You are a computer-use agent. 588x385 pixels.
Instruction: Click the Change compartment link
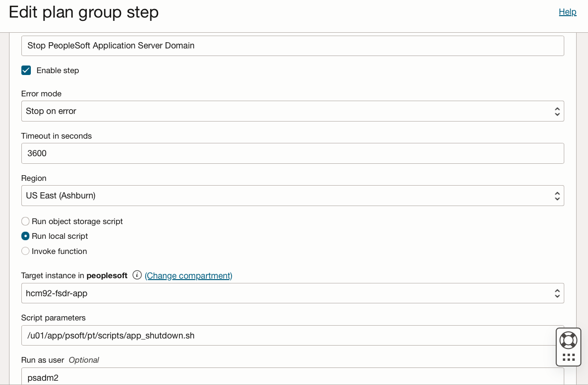[188, 276]
